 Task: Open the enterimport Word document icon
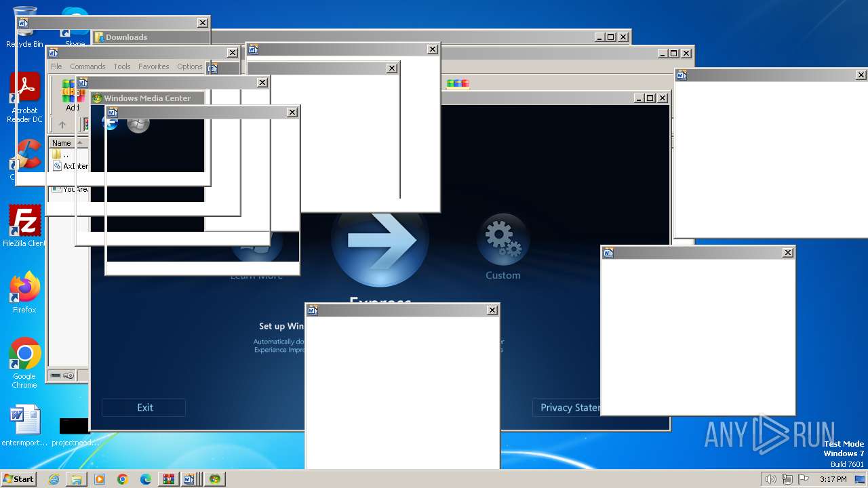click(24, 426)
